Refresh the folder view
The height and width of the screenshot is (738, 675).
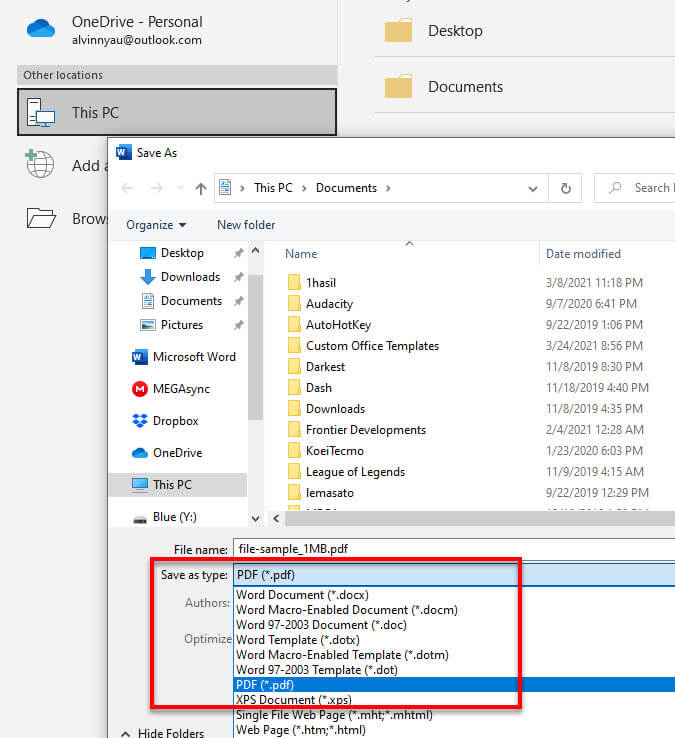point(566,188)
